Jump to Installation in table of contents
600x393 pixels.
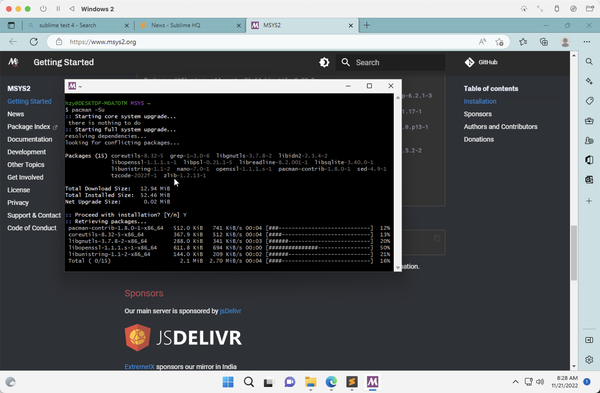(x=480, y=101)
